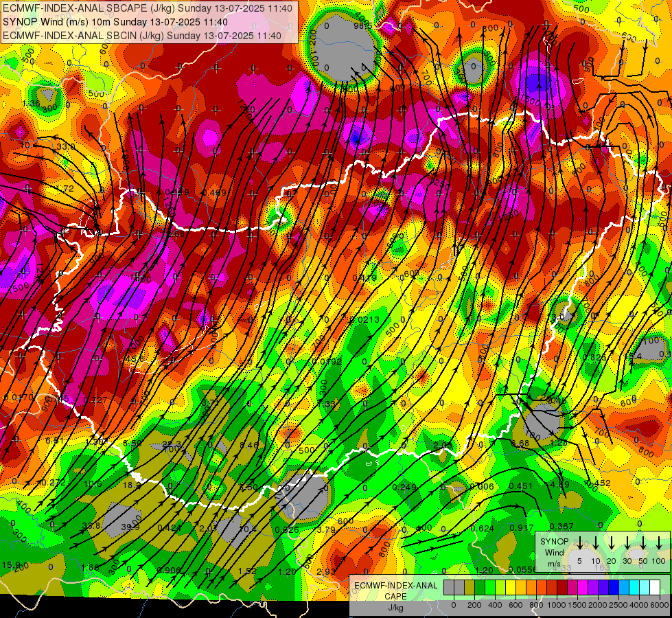Viewport: 672px width, 618px height.
Task: Pick the olive swatch in the CAPE legend
Action: point(470,588)
